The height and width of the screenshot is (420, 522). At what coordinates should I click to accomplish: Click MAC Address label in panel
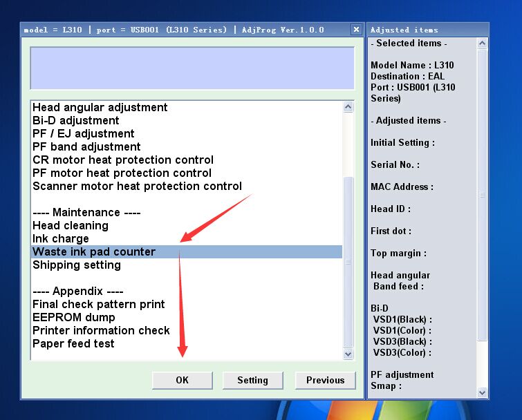(402, 187)
